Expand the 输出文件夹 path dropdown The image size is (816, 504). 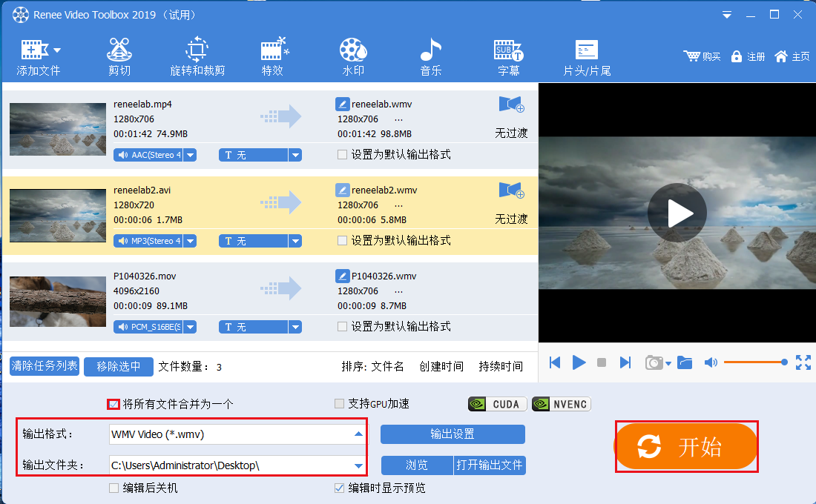coord(358,465)
